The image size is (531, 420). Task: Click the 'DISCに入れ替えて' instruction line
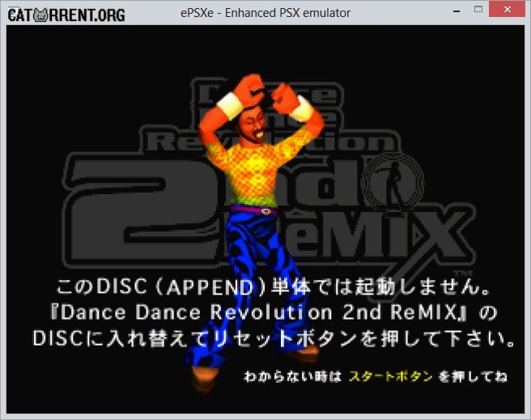[274, 338]
